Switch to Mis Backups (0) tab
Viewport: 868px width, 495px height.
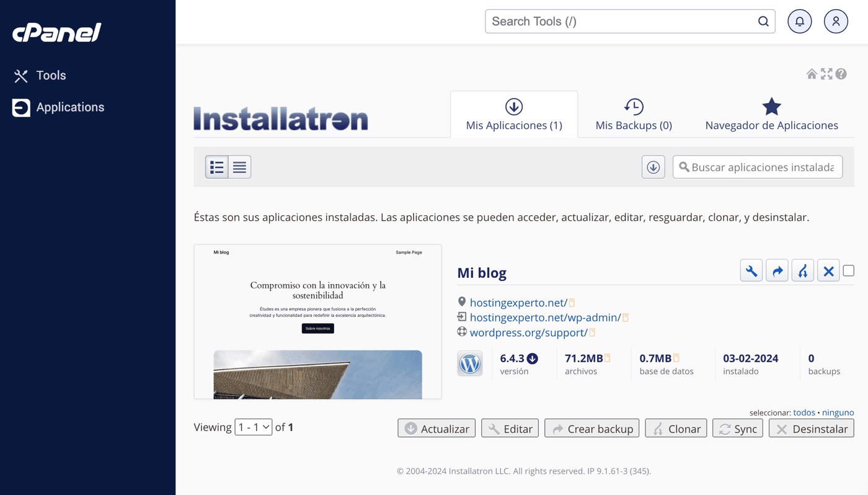[634, 115]
